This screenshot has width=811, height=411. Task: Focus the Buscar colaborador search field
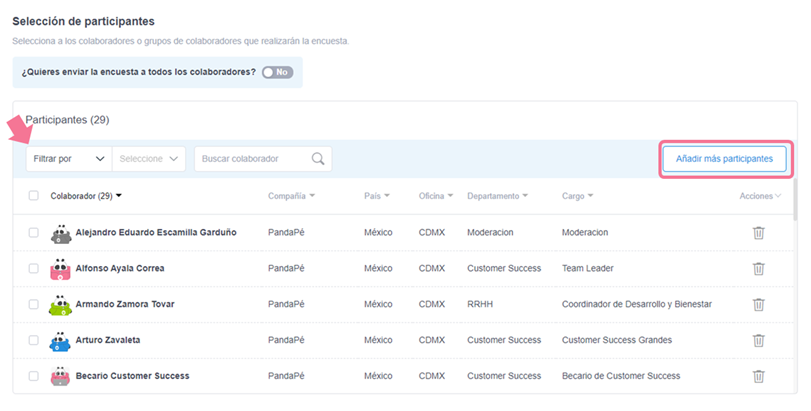click(x=252, y=159)
